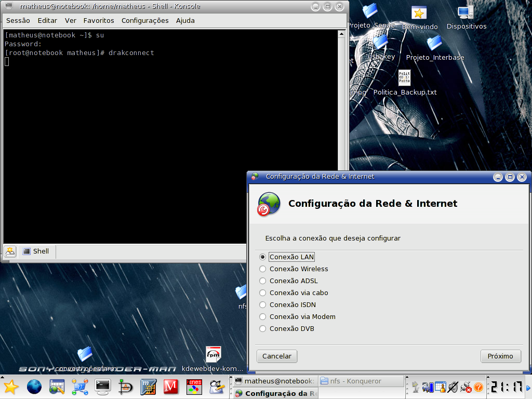Open the Ajuda menu in Konsole
532x399 pixels.
[x=185, y=21]
